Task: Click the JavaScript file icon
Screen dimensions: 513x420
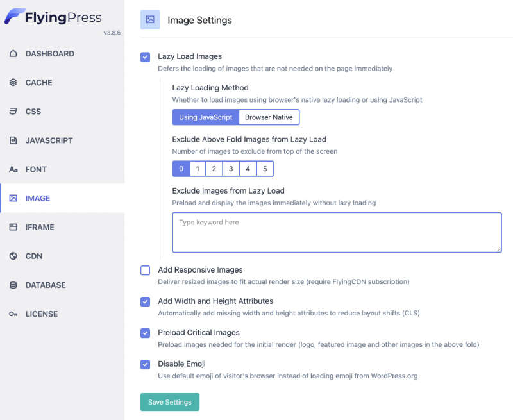Action: (13, 140)
